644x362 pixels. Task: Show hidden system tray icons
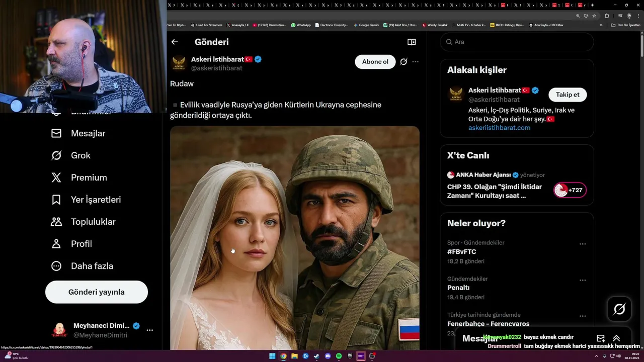[x=597, y=356]
